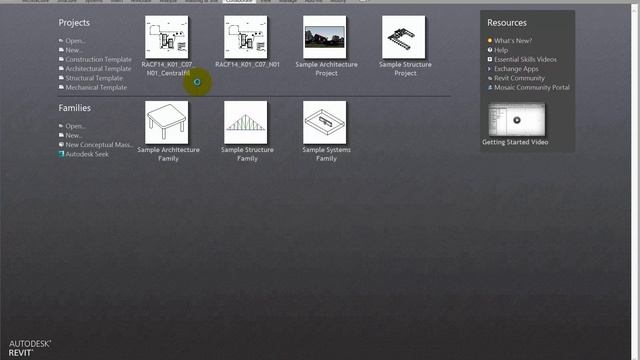Create a new project with Projects New link
This screenshot has height=360, width=640.
(x=73, y=50)
